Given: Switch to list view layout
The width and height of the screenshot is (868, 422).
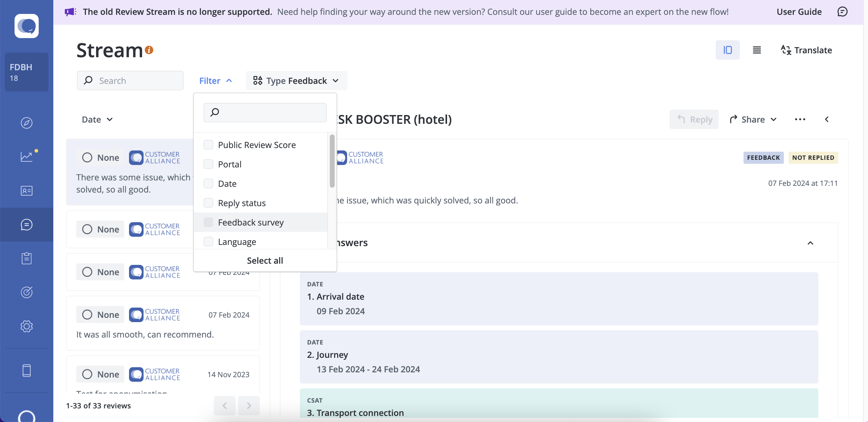Looking at the screenshot, I should tap(757, 50).
